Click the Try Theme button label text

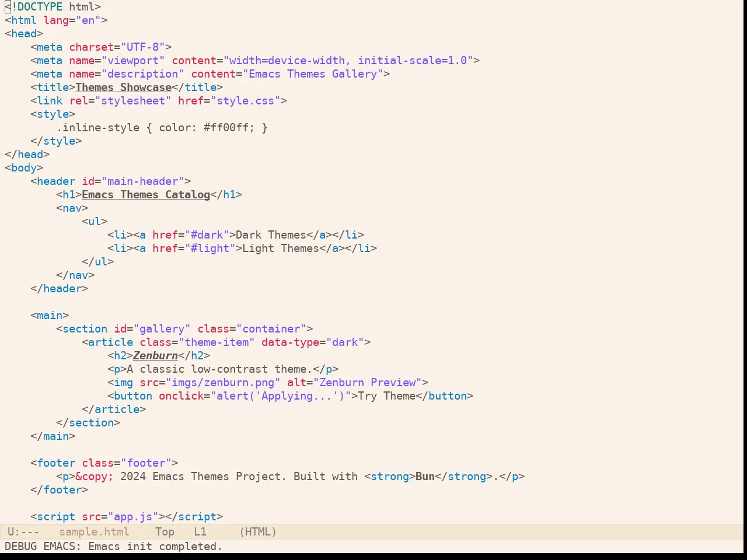387,396
